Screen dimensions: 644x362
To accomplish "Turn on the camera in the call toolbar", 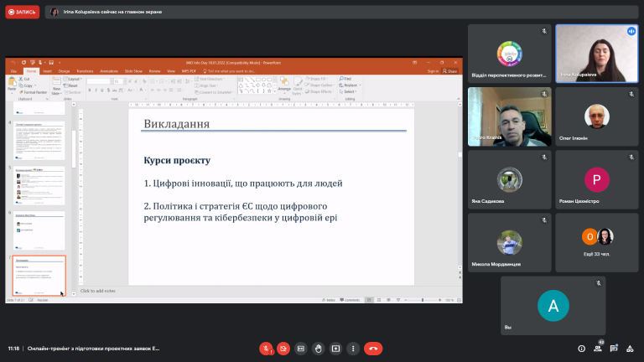I will click(283, 349).
